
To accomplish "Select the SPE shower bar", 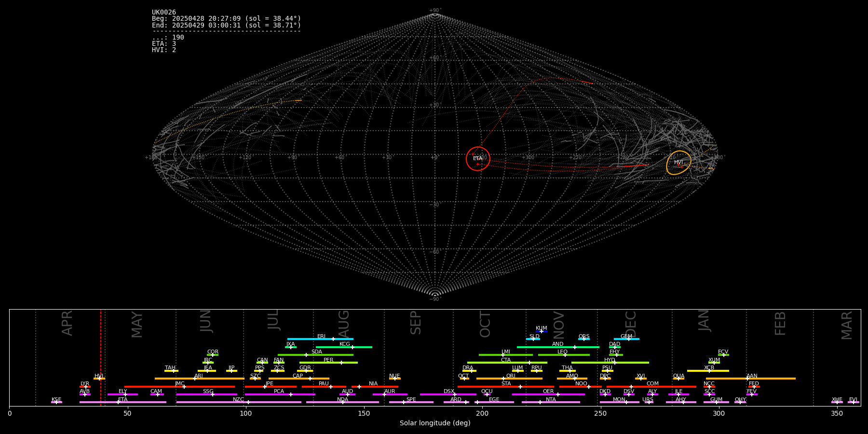I will (411, 402).
